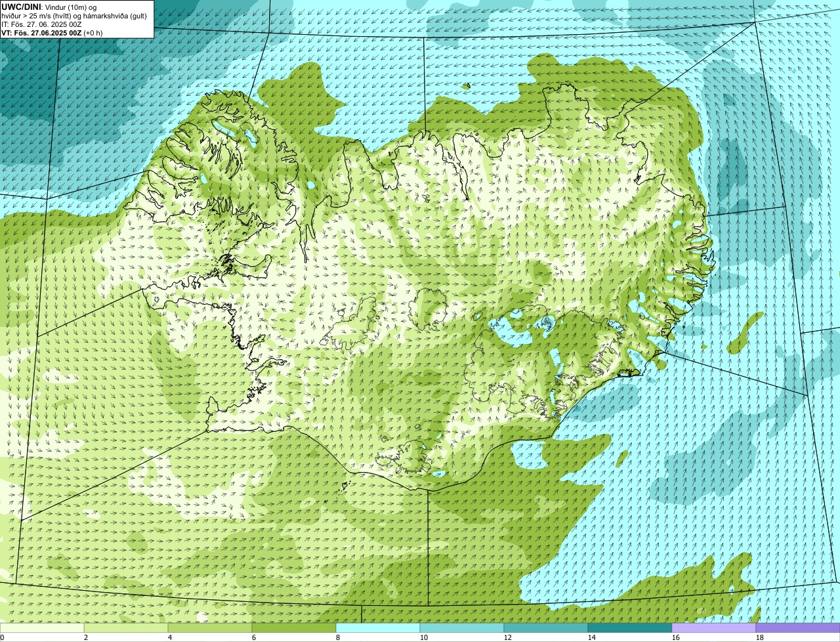Click the legend scale label '0'
The image size is (840, 642).
click(2, 637)
